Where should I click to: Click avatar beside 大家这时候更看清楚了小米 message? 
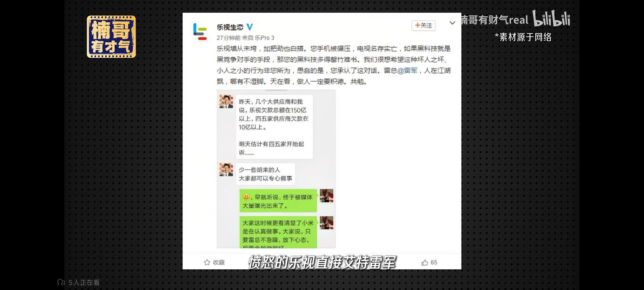[326, 223]
